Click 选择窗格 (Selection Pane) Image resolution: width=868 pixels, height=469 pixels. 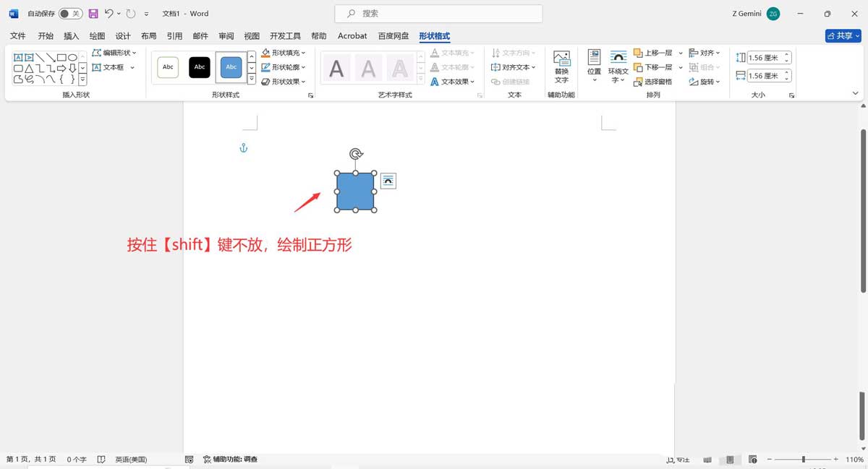[x=652, y=81]
